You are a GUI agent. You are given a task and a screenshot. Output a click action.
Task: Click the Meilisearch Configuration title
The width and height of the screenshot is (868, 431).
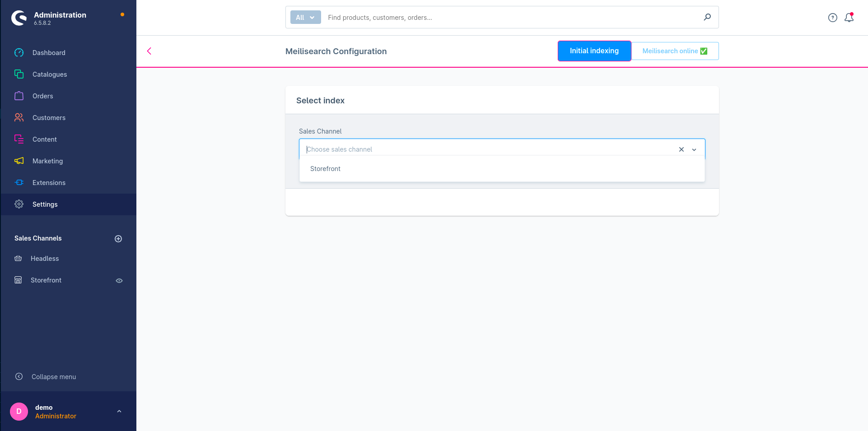tap(336, 51)
